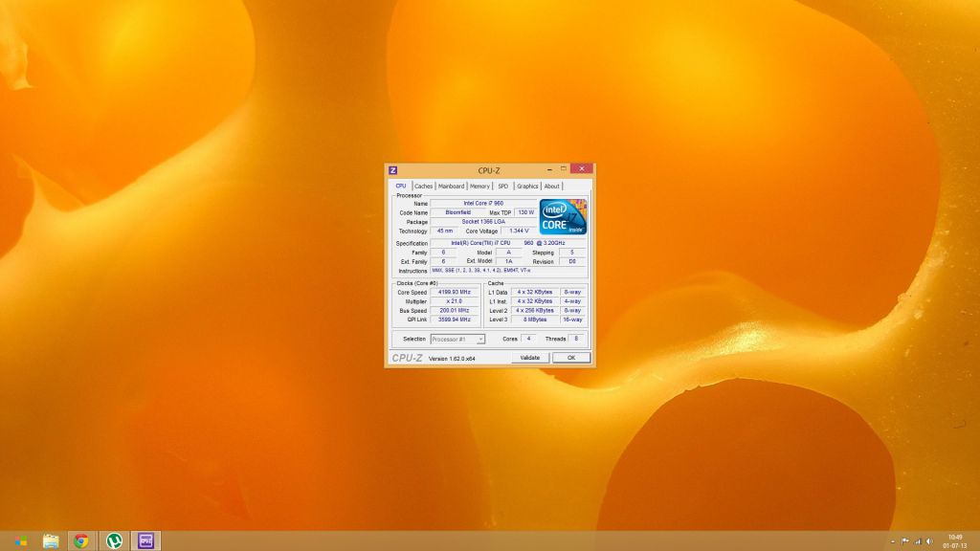Open the About tab
Screen dimensions: 980x551
point(551,187)
